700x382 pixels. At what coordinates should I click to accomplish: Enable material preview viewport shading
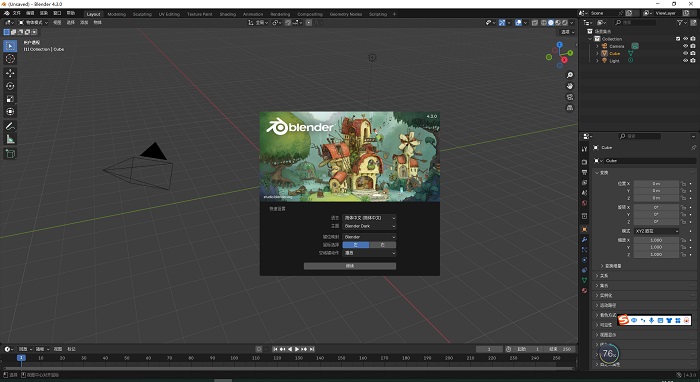point(558,22)
